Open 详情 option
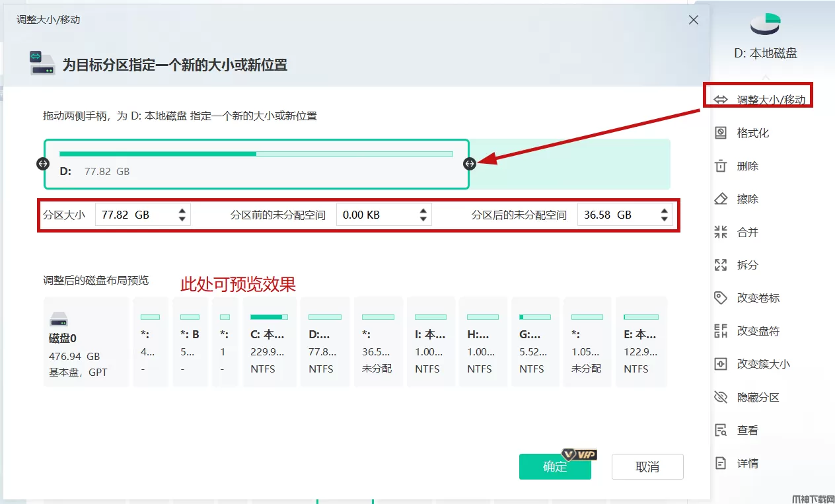Screen dimensions: 835x504 (x=748, y=463)
